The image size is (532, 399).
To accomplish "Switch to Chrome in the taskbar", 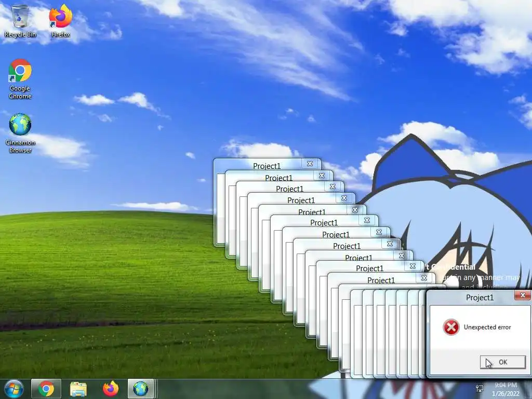I will [46, 389].
